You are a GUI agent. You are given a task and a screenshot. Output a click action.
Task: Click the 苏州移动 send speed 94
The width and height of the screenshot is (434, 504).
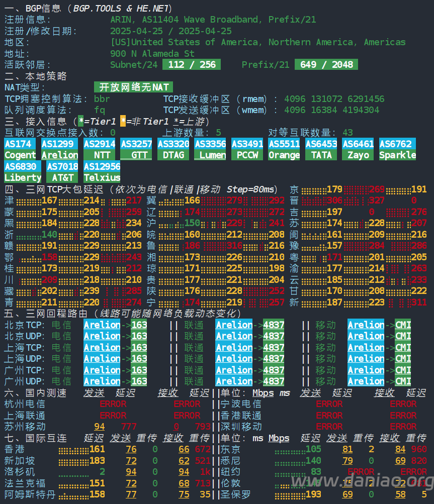(x=100, y=427)
